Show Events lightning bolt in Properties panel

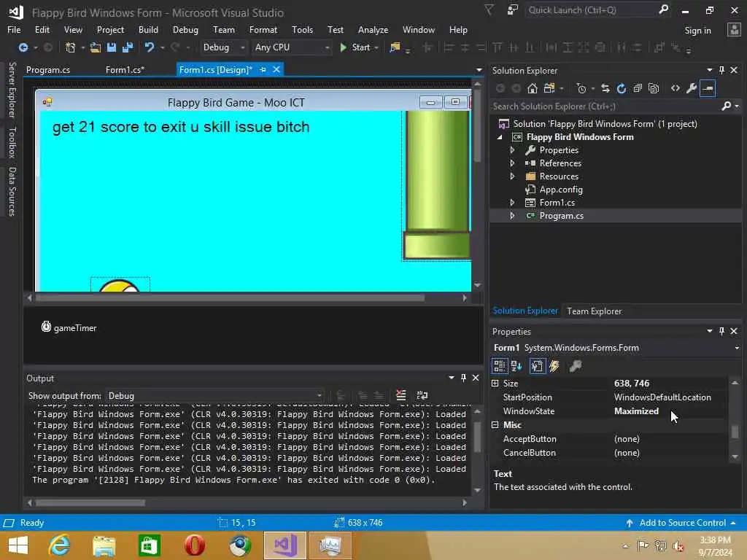coord(554,366)
